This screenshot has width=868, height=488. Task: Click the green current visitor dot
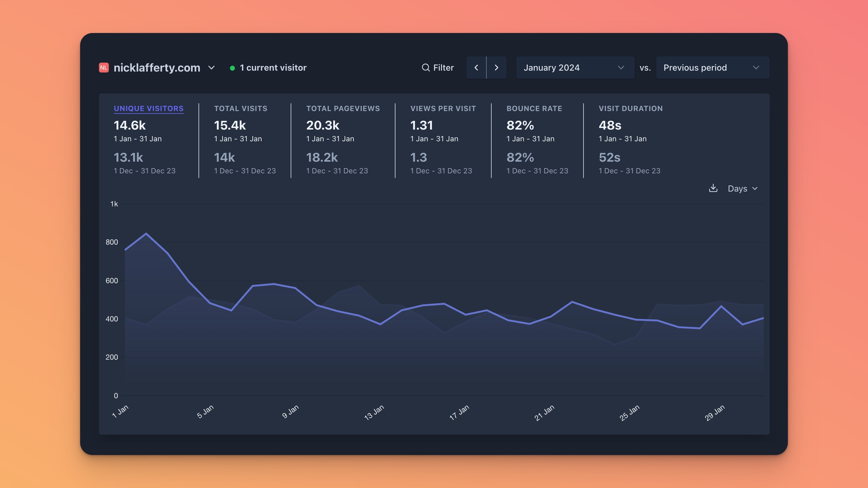(x=232, y=68)
